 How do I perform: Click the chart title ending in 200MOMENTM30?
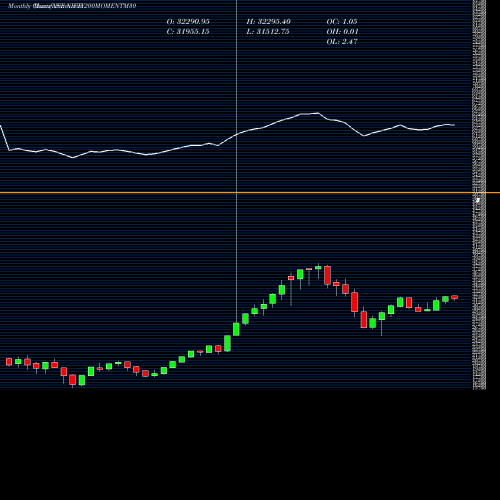72,6
